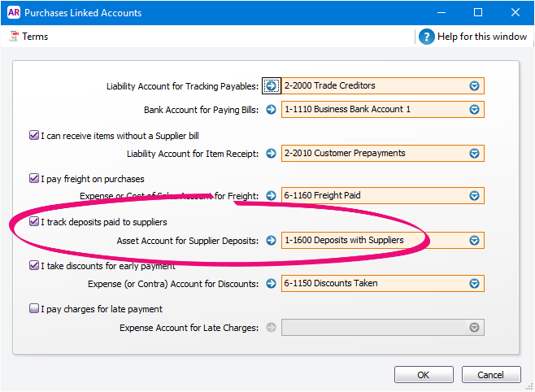The width and height of the screenshot is (535, 392).
Task: Uncheck 'I take discounts for early payment'
Action: pyautogui.click(x=33, y=266)
